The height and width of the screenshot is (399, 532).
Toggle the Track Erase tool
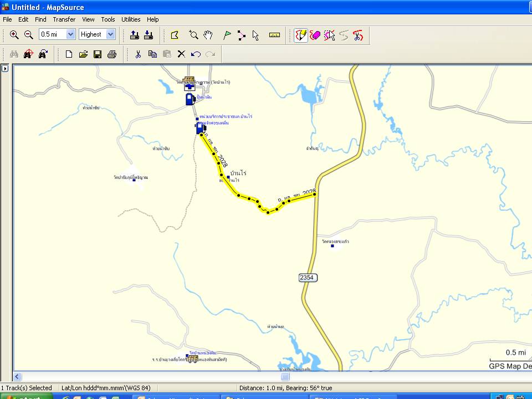pyautogui.click(x=315, y=35)
